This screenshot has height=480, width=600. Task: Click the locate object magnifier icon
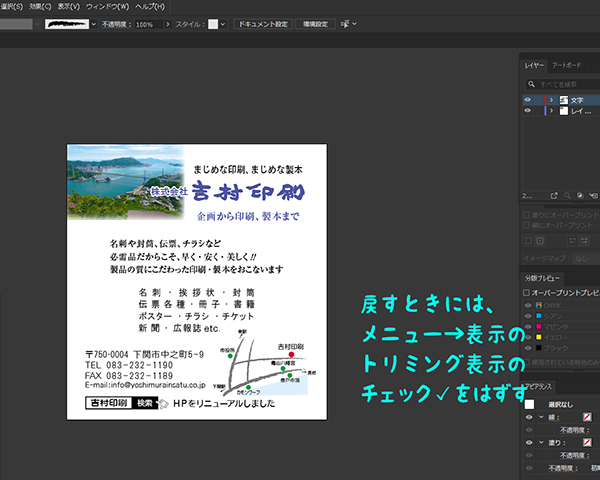click(x=567, y=196)
